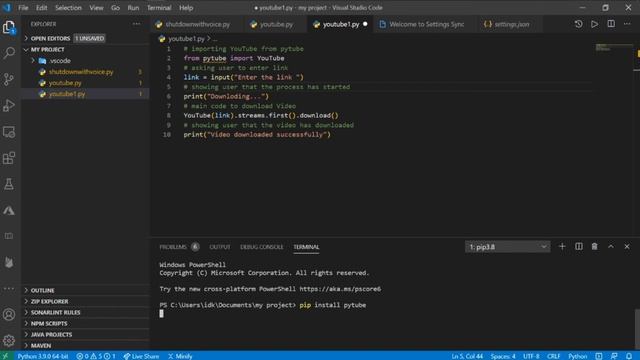Collapse the MY PROJECT folder section
Viewport: 640px width, 360px height.
pos(86,49)
